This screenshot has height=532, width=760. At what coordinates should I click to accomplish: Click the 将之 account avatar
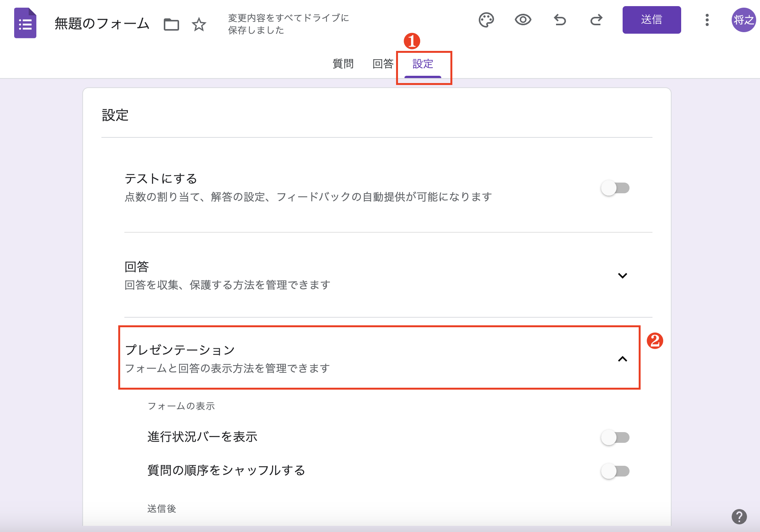(743, 20)
